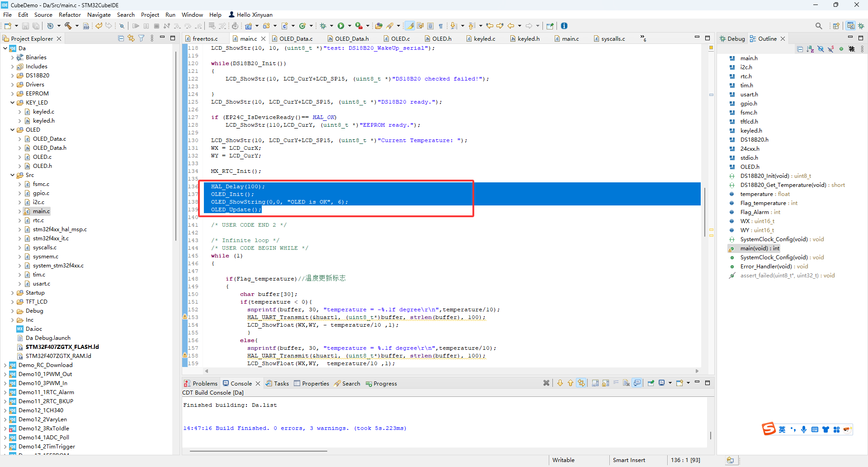Open the Debug view tab
The width and height of the screenshot is (868, 467).
732,38
